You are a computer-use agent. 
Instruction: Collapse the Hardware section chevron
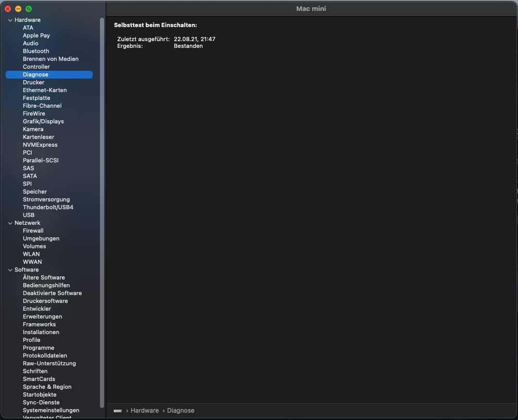tap(10, 20)
